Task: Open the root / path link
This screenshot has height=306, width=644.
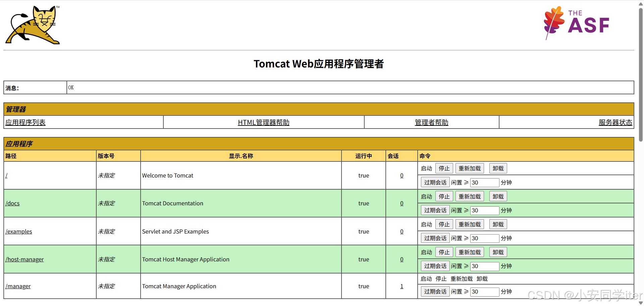Action: pos(6,175)
